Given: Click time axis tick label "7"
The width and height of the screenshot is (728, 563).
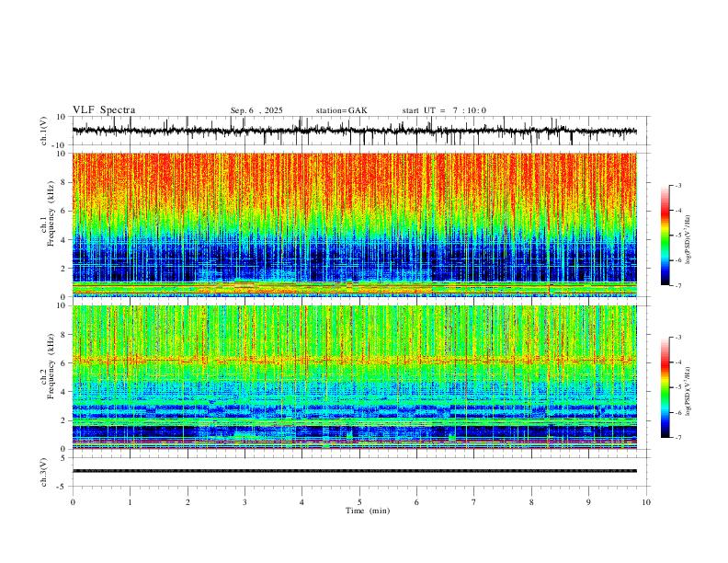Looking at the screenshot, I should pyautogui.click(x=474, y=502).
